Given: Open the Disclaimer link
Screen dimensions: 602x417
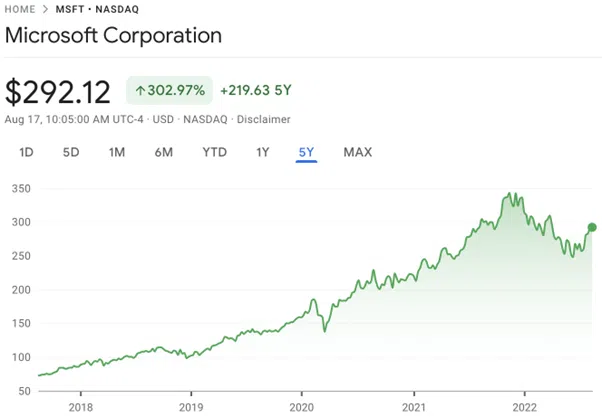Looking at the screenshot, I should (264, 119).
